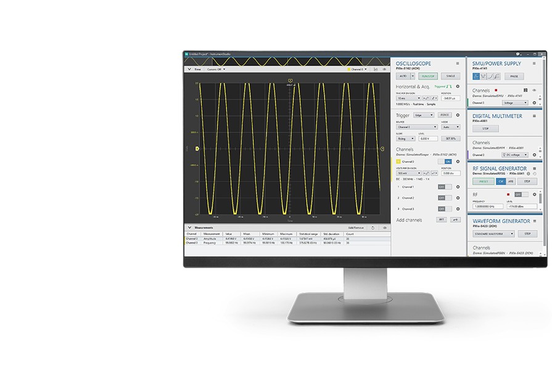Click the trigger FORCE button
This screenshot has width=552, height=392.
(445, 115)
